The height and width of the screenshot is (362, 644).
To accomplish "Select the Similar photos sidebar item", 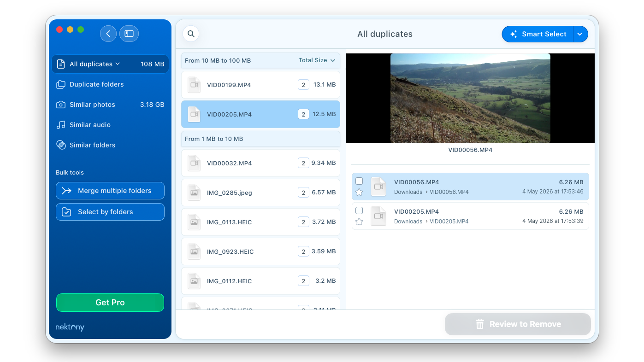I will point(110,105).
